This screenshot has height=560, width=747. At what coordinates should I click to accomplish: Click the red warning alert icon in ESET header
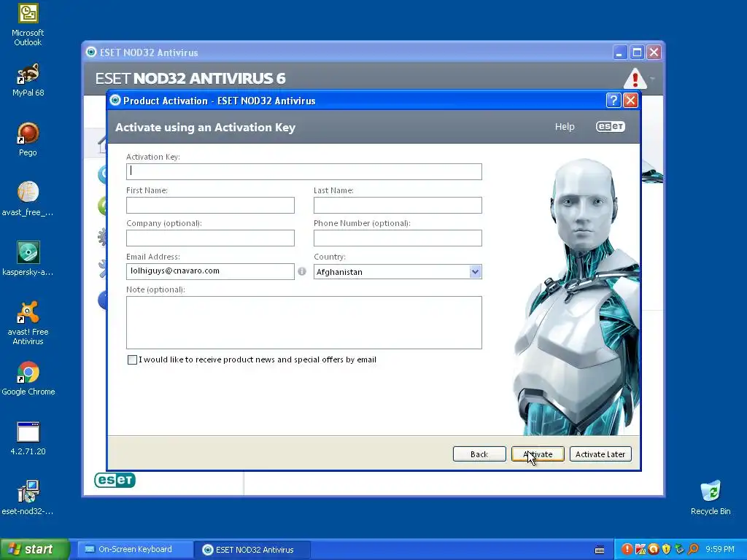pos(635,79)
